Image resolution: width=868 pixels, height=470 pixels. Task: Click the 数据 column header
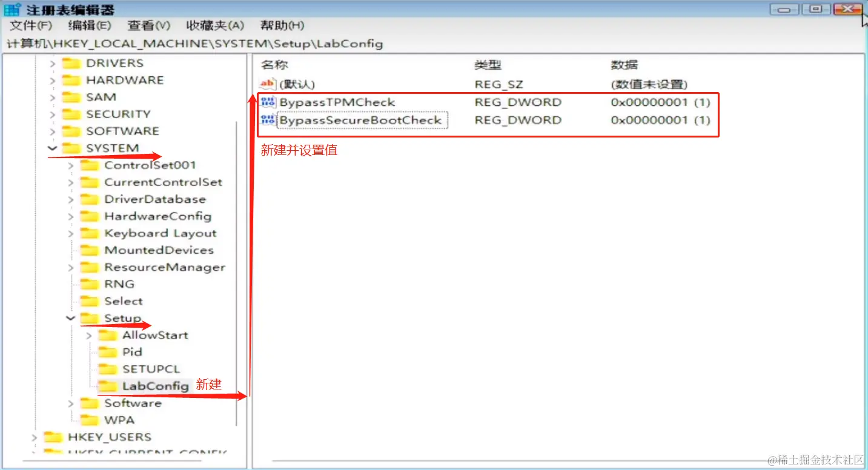point(624,65)
